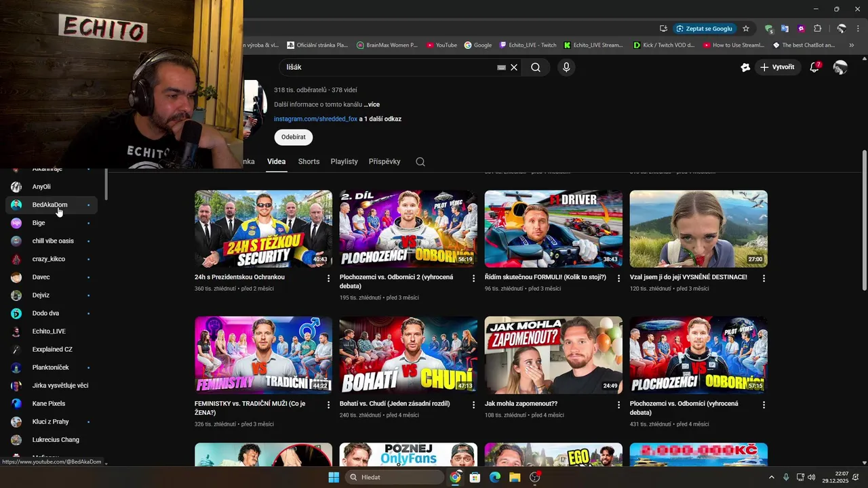Open options menu for Bohatí vs. Chudí video
The width and height of the screenshot is (868, 488).
pyautogui.click(x=474, y=405)
